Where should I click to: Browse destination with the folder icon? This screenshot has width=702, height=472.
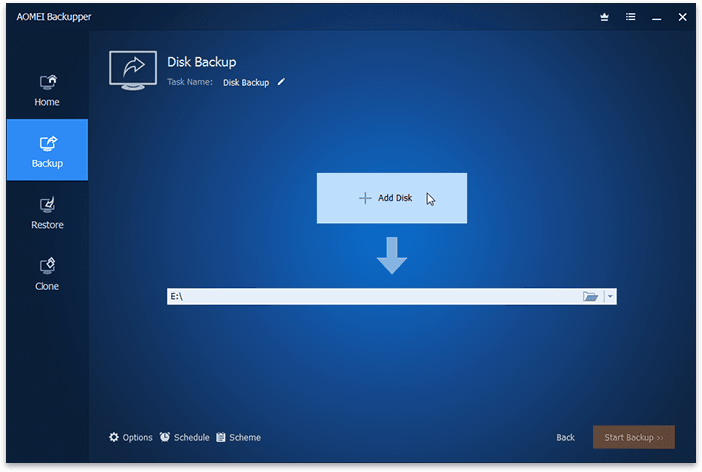click(590, 297)
